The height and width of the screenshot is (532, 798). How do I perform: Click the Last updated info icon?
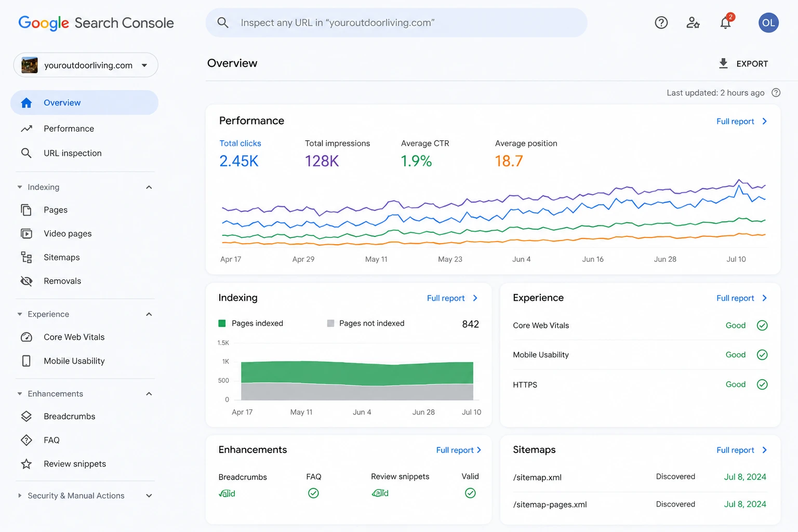click(776, 92)
